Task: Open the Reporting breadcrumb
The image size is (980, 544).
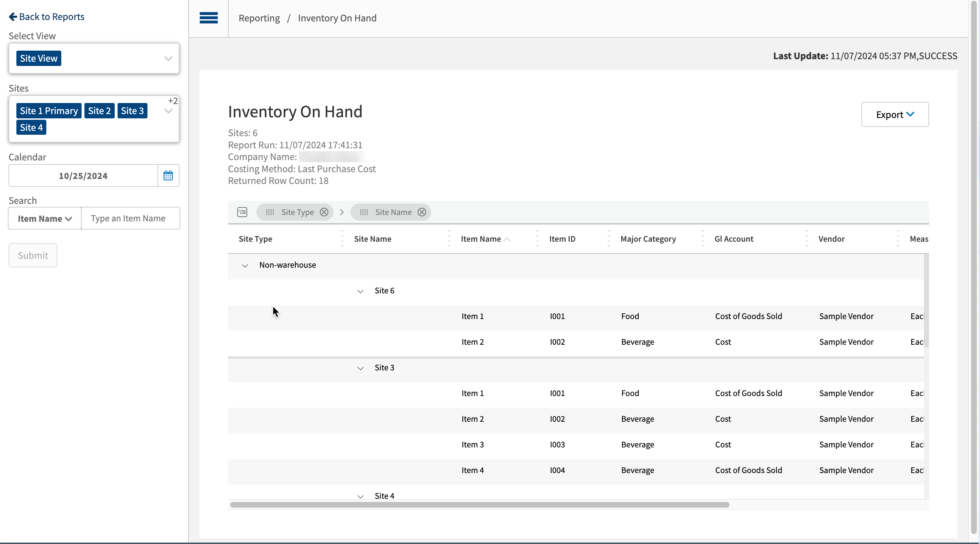Action: 259,18
